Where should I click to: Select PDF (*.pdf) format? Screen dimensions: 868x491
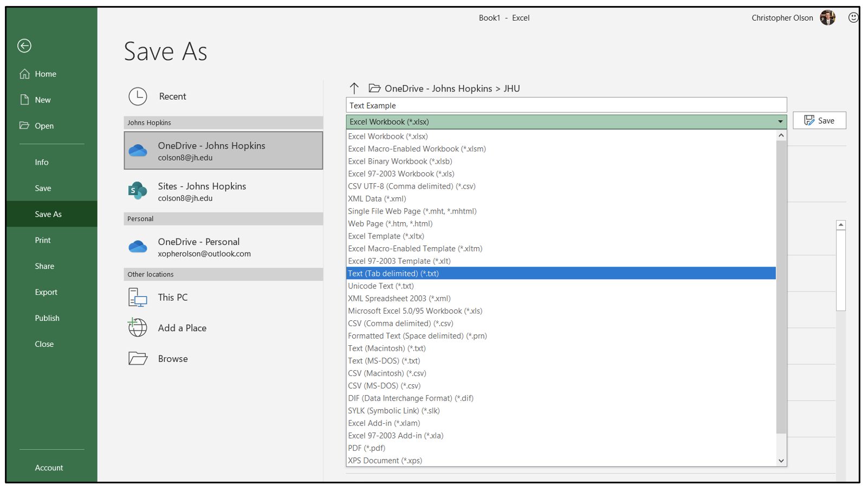(x=561, y=448)
